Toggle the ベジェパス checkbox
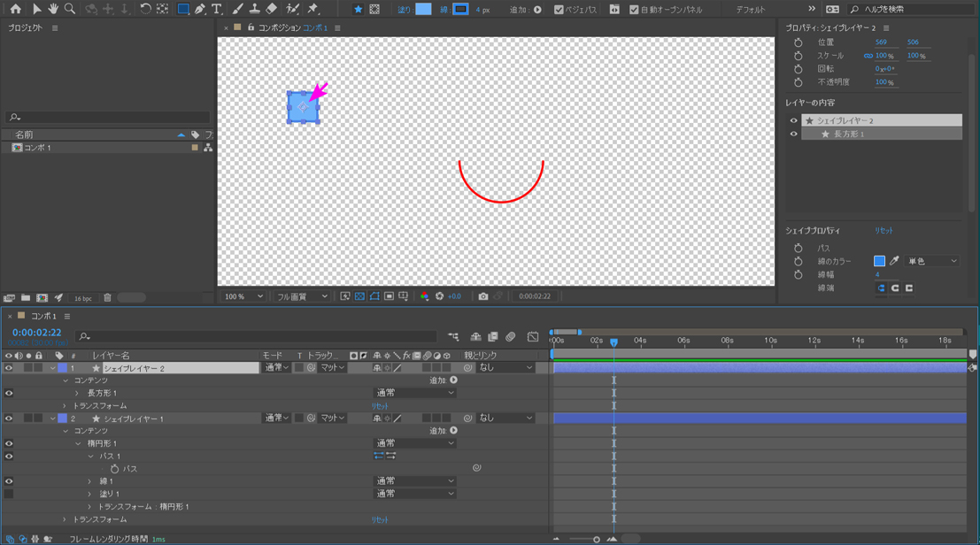980x545 pixels. (x=559, y=10)
